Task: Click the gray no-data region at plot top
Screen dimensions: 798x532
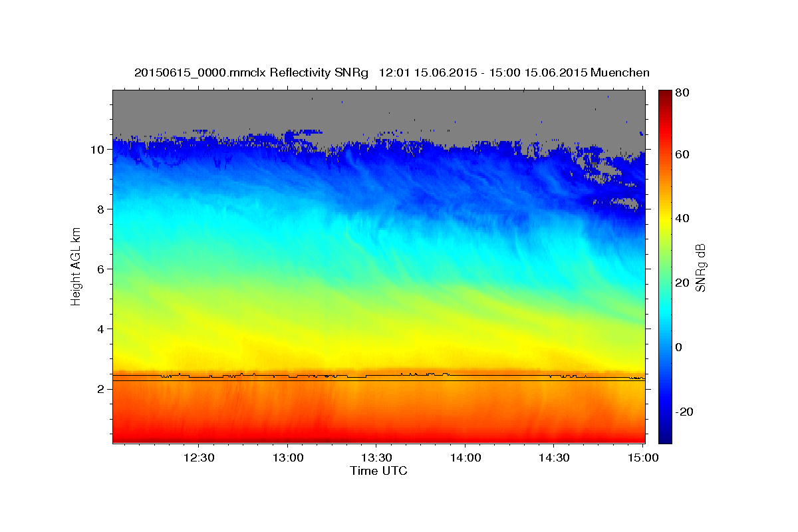Action: [x=379, y=110]
